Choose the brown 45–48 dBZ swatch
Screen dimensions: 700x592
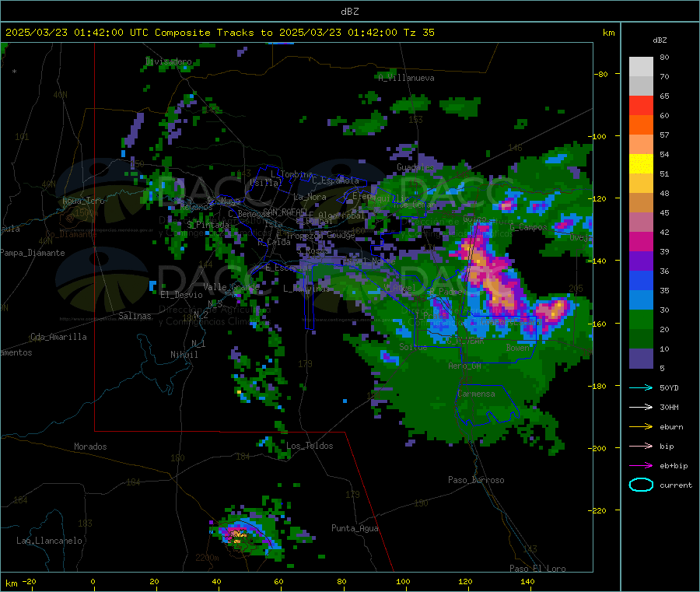(641, 203)
